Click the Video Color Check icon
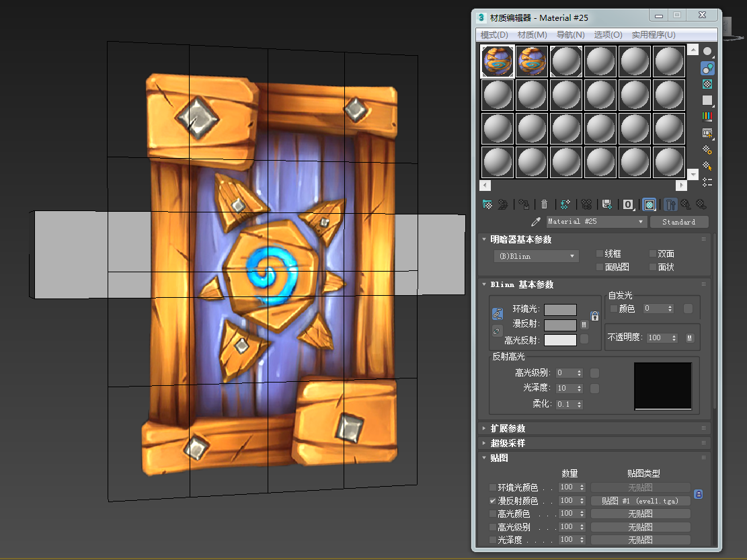747x560 pixels. point(707,117)
